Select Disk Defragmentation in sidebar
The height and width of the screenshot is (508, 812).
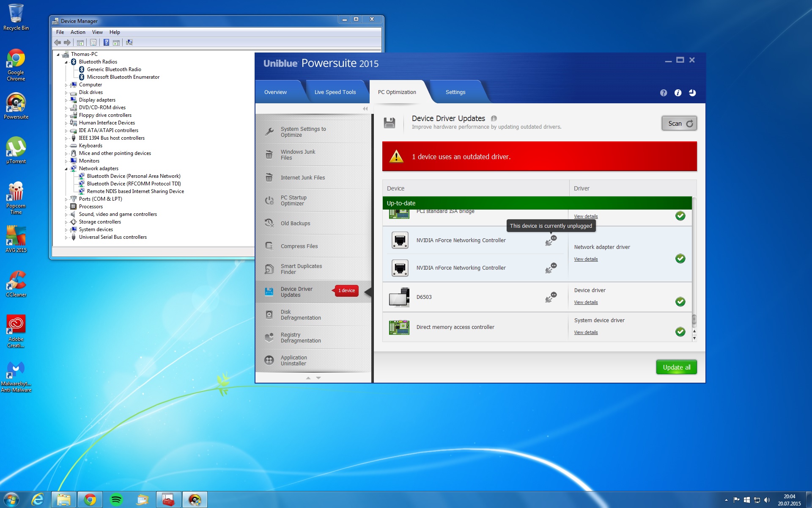(x=313, y=315)
